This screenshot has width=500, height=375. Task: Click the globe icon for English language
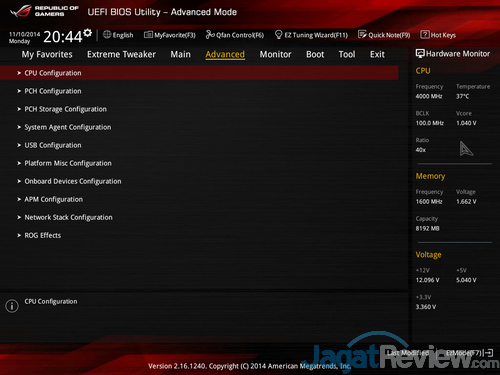[x=107, y=34]
